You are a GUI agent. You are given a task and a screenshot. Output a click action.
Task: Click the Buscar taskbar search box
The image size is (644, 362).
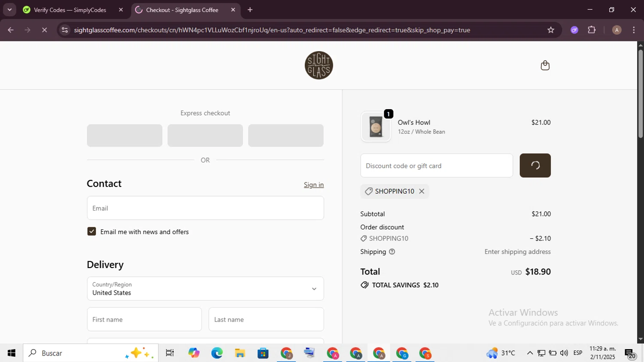coord(91,353)
